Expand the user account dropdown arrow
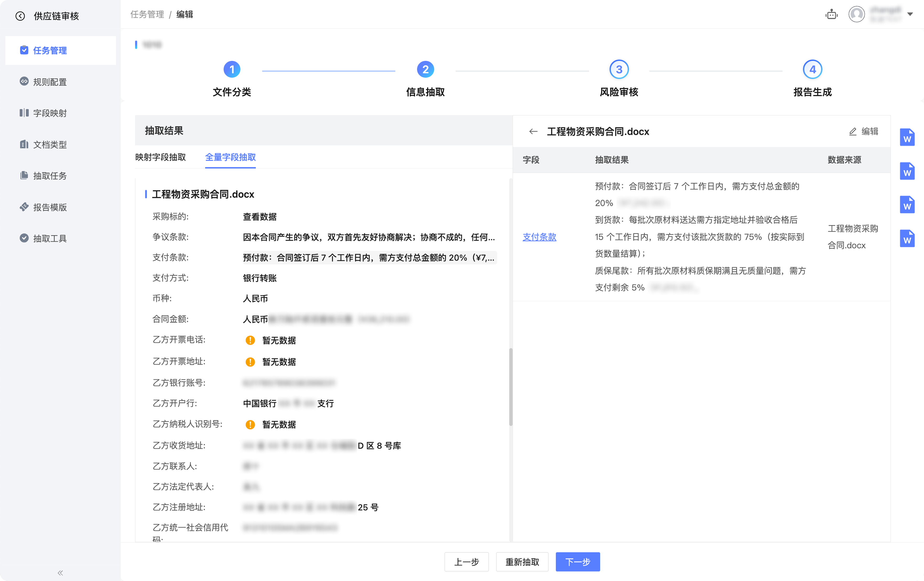924x581 pixels. coord(910,14)
